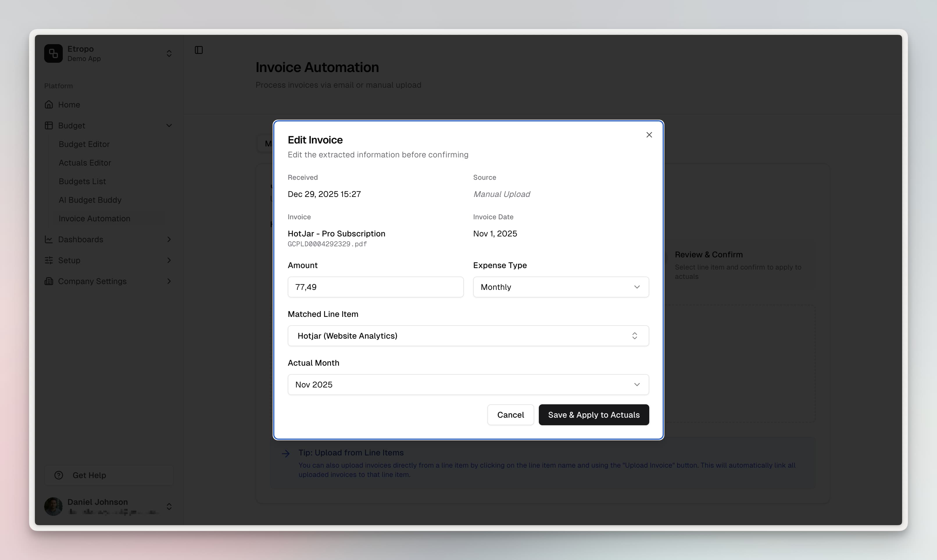Image resolution: width=937 pixels, height=560 pixels.
Task: Click the workspace switcher chevrons next to Etropo
Action: tap(169, 53)
